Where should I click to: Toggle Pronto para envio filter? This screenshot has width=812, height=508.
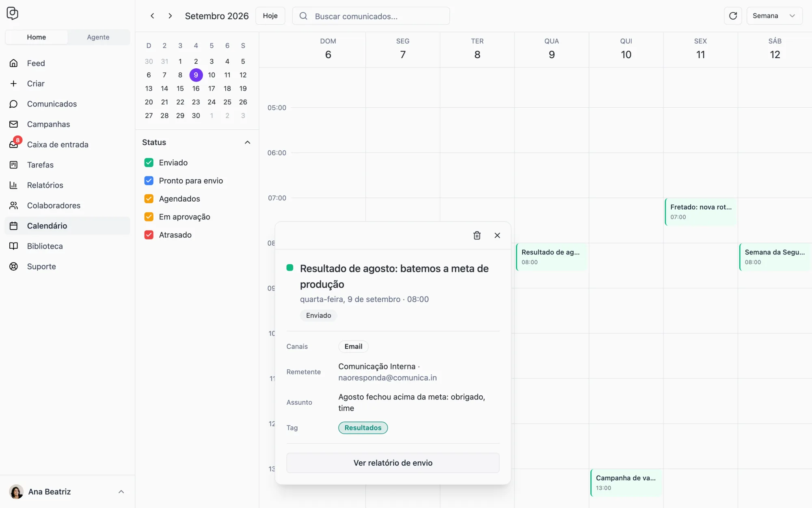pyautogui.click(x=149, y=181)
